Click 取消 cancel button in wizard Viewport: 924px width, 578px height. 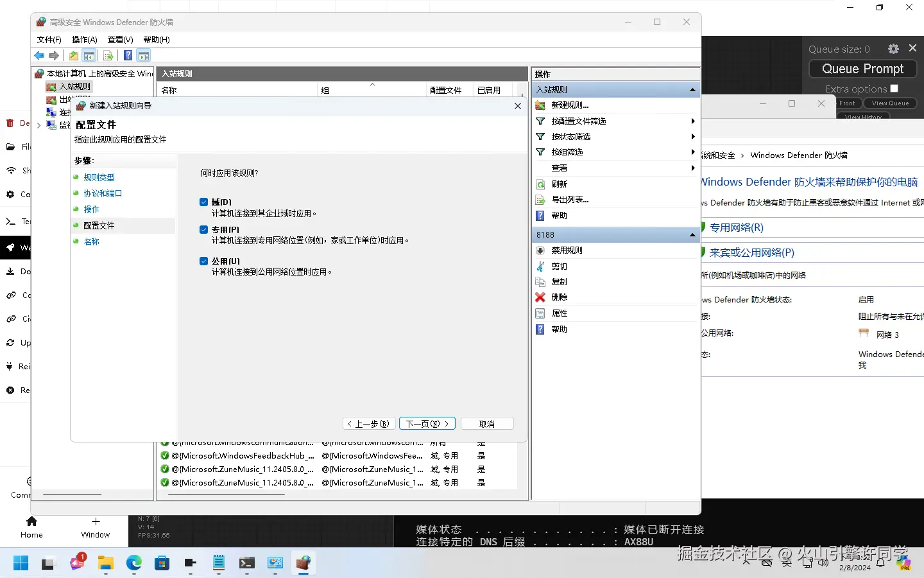tap(487, 424)
